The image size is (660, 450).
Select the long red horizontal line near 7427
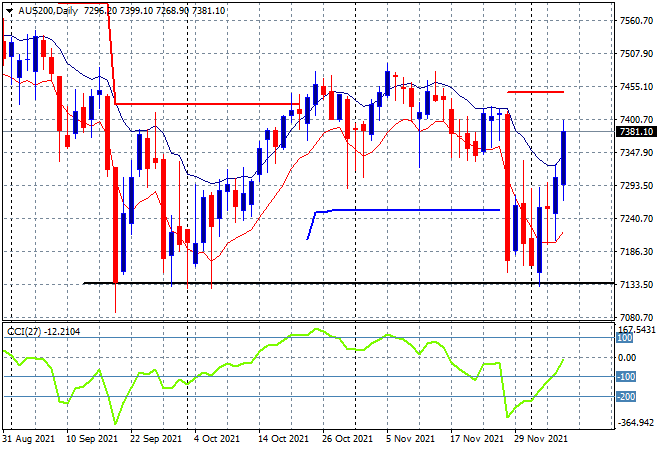point(207,104)
